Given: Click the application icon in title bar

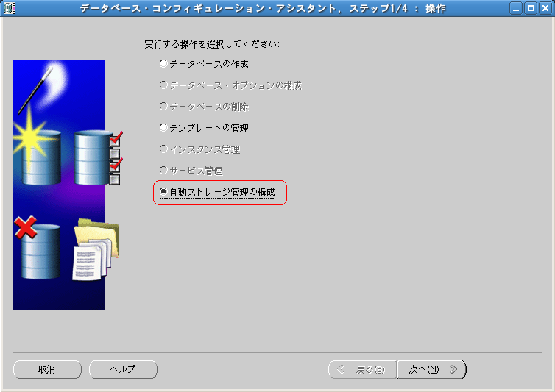Looking at the screenshot, I should tap(10, 8).
